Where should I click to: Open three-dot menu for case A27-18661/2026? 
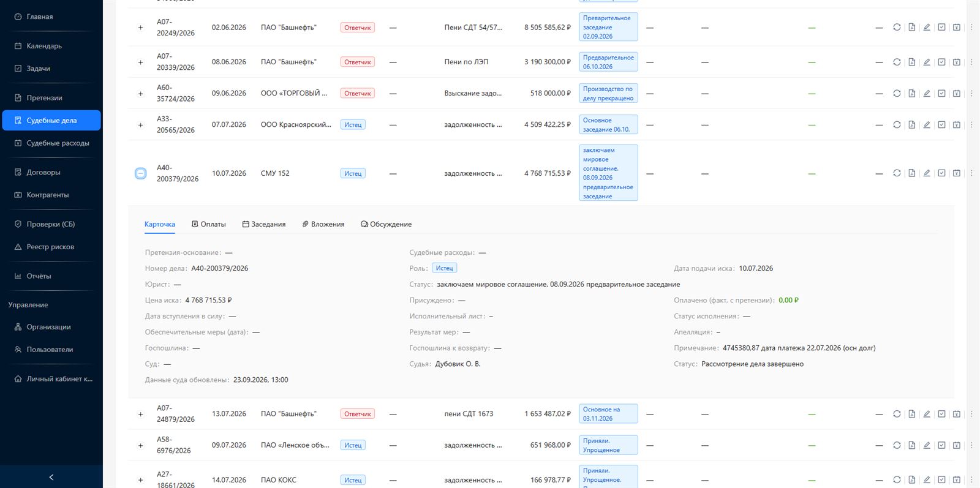click(x=971, y=480)
